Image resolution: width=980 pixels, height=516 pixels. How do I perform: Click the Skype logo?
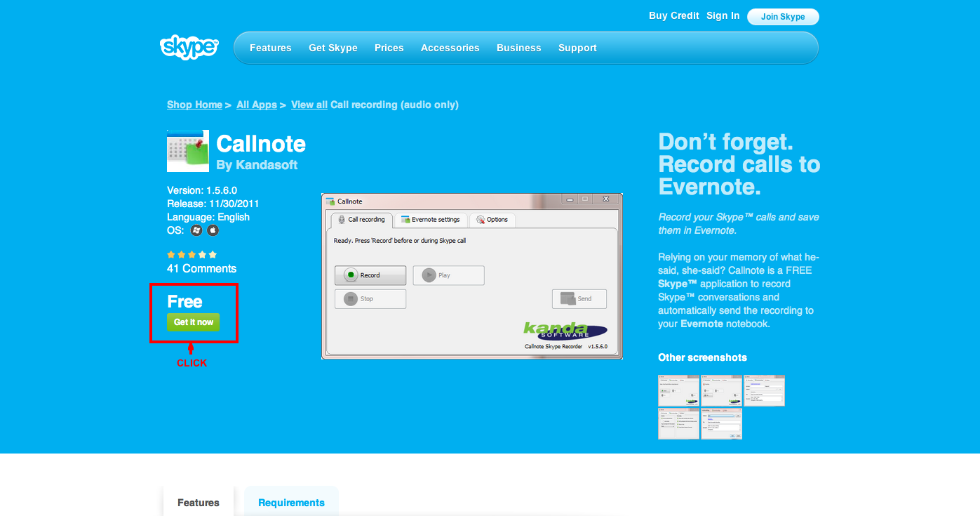click(189, 47)
